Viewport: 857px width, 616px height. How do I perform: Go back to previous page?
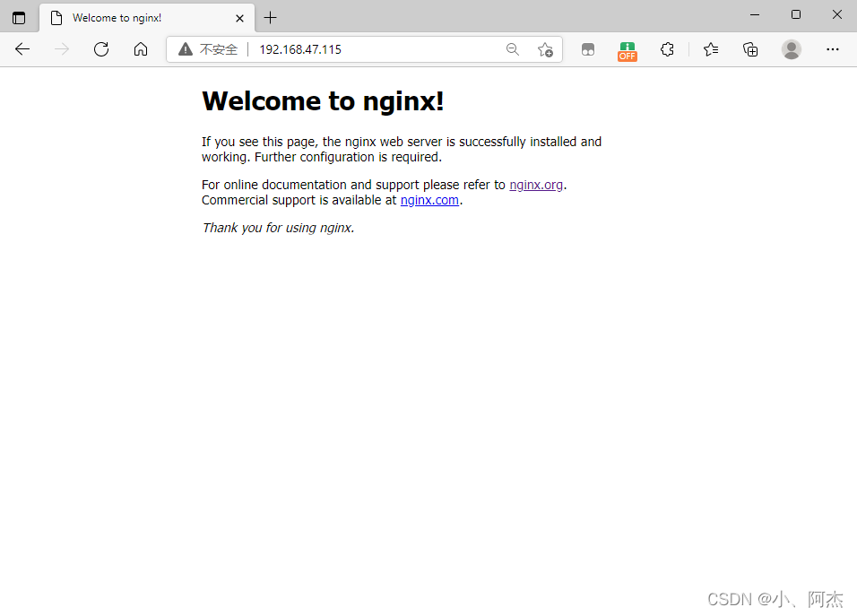pos(22,49)
